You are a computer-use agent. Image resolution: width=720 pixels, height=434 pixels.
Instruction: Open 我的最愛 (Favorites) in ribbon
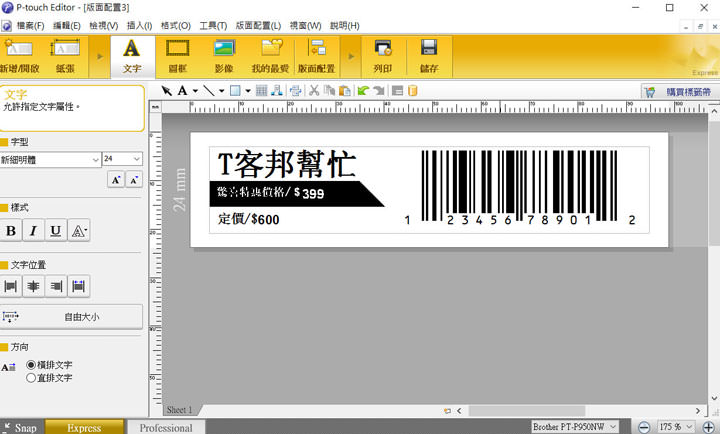click(271, 56)
